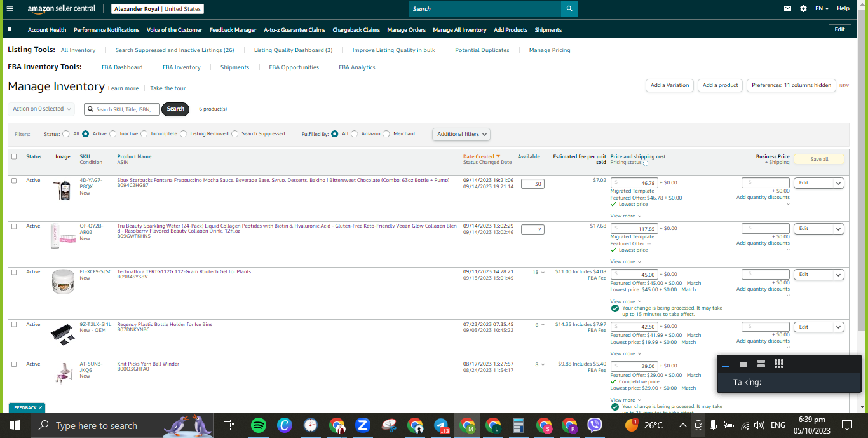Open Windows notification center icon

click(x=847, y=425)
